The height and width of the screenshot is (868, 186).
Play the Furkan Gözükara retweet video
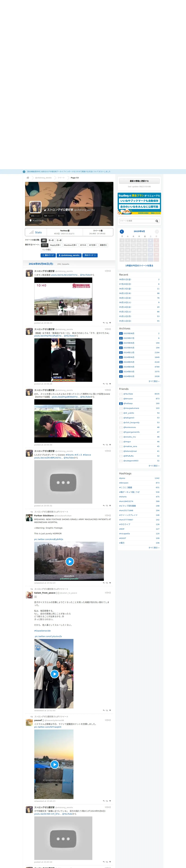(x=70, y=561)
